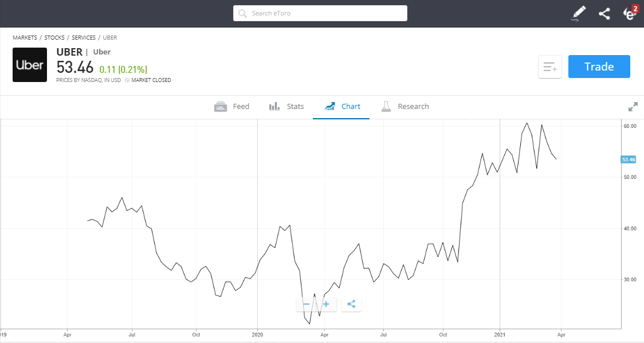The height and width of the screenshot is (343, 644).
Task: Click the share icon overlaid on the chart
Action: pos(351,304)
